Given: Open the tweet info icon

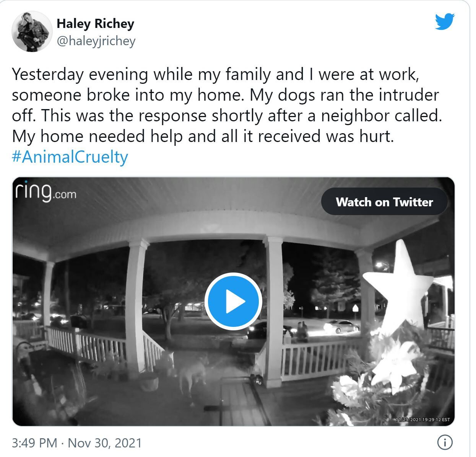Looking at the screenshot, I should click(x=445, y=442).
